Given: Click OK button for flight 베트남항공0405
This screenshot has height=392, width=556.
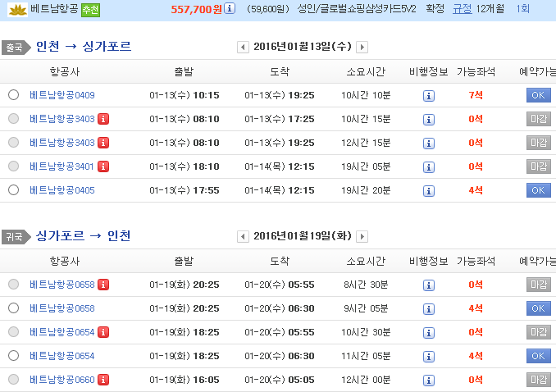Looking at the screenshot, I should click(538, 190).
